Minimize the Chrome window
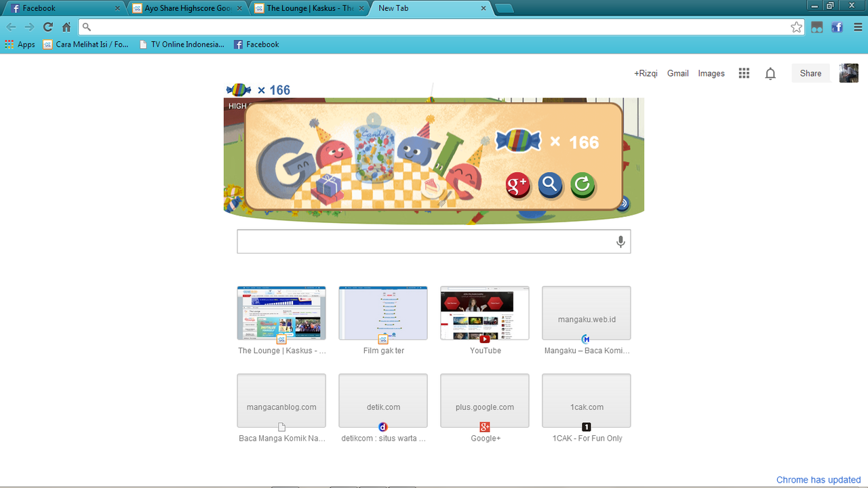The height and width of the screenshot is (488, 868). [814, 5]
